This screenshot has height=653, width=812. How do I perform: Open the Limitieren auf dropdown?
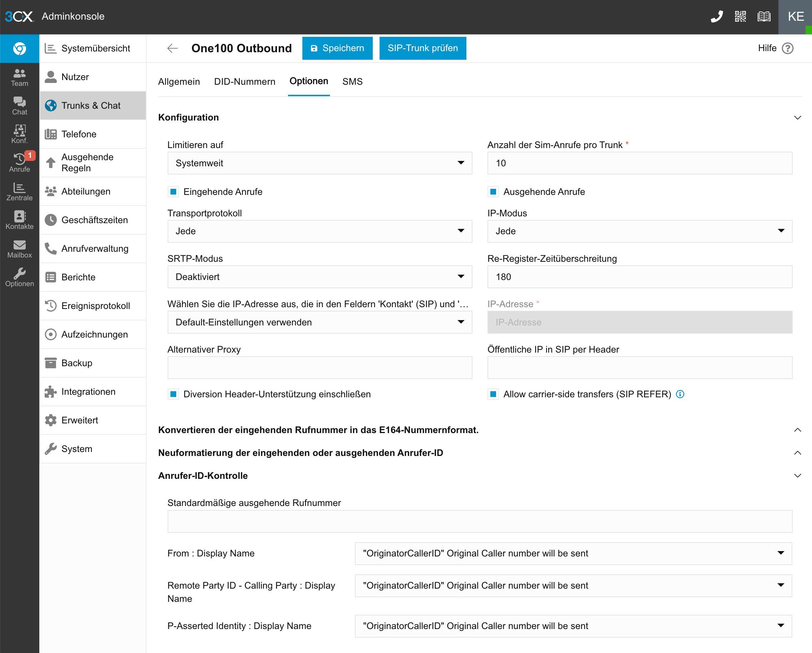(320, 163)
